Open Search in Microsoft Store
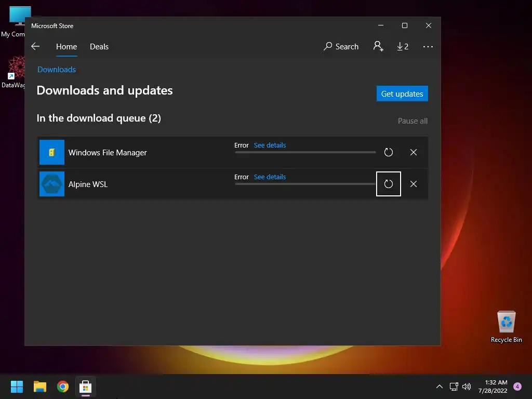 pos(341,46)
